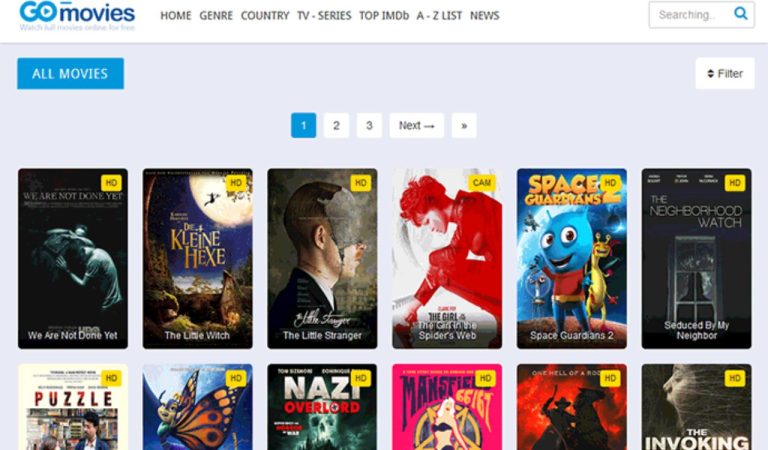Click HD badge on The Invoking poster
Image resolution: width=768 pixels, height=450 pixels.
click(735, 378)
